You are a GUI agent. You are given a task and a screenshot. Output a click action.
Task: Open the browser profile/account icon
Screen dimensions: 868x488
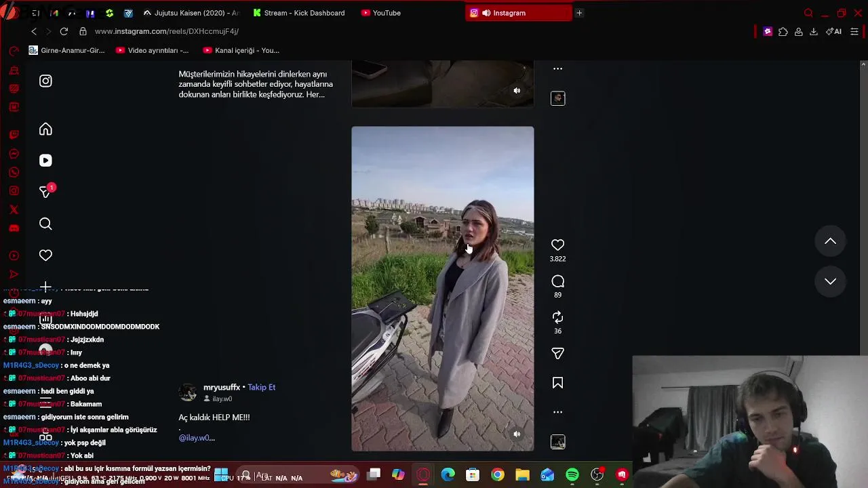pos(799,31)
